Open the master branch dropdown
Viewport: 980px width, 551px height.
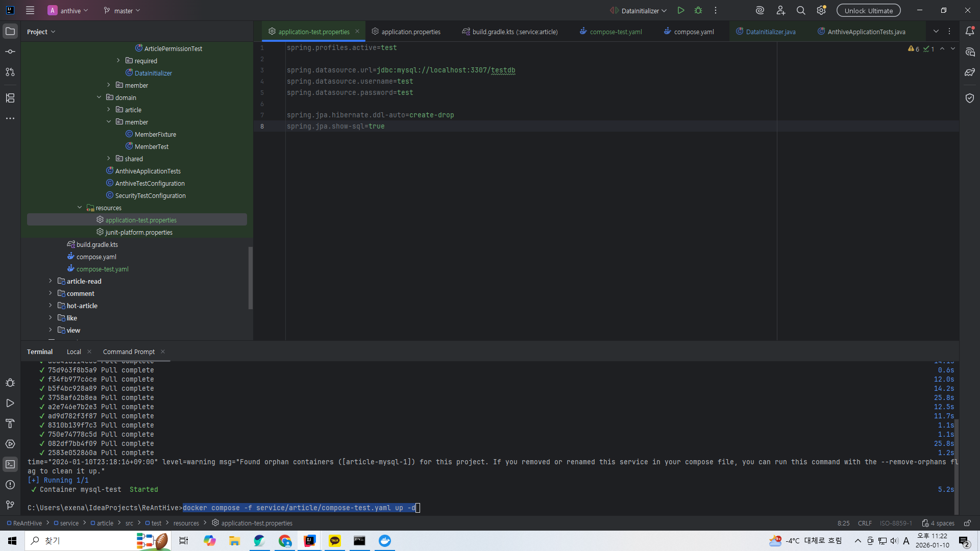[122, 10]
